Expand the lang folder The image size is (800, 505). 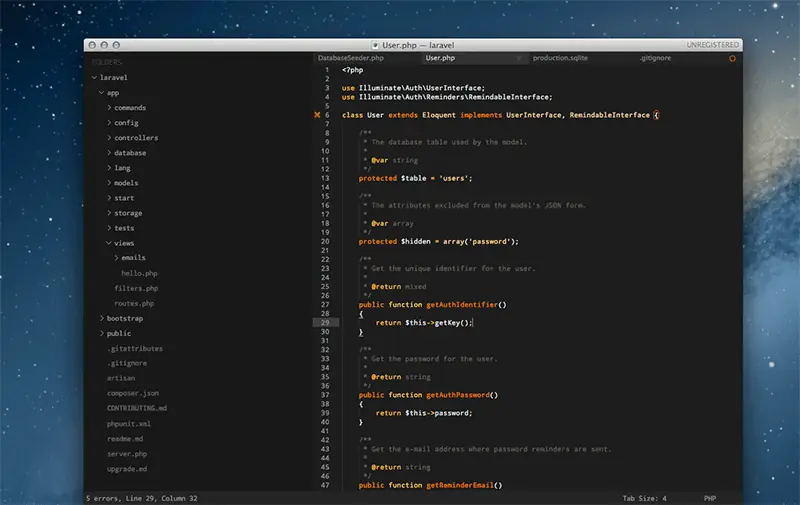click(x=109, y=167)
